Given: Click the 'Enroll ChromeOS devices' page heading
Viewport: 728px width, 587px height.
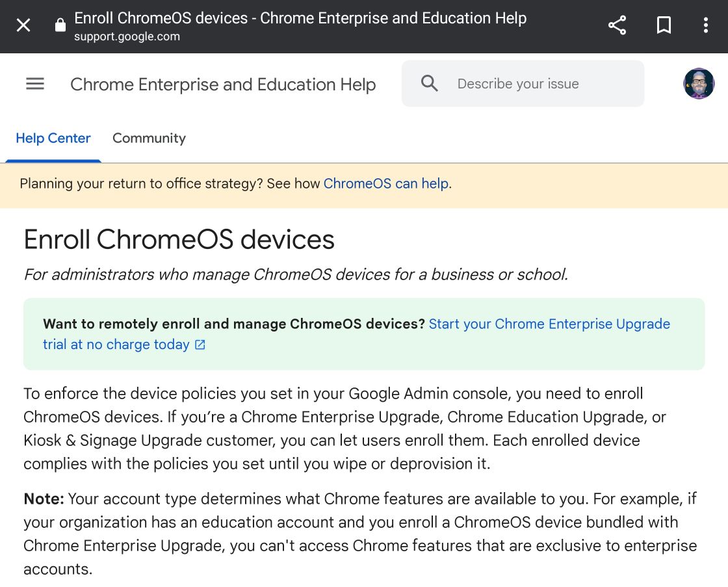Looking at the screenshot, I should [179, 239].
